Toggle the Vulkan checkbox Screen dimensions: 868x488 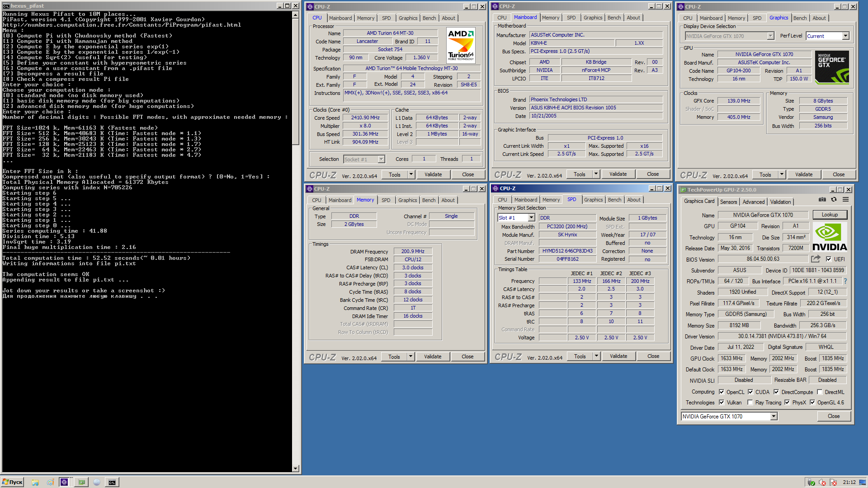click(x=722, y=403)
